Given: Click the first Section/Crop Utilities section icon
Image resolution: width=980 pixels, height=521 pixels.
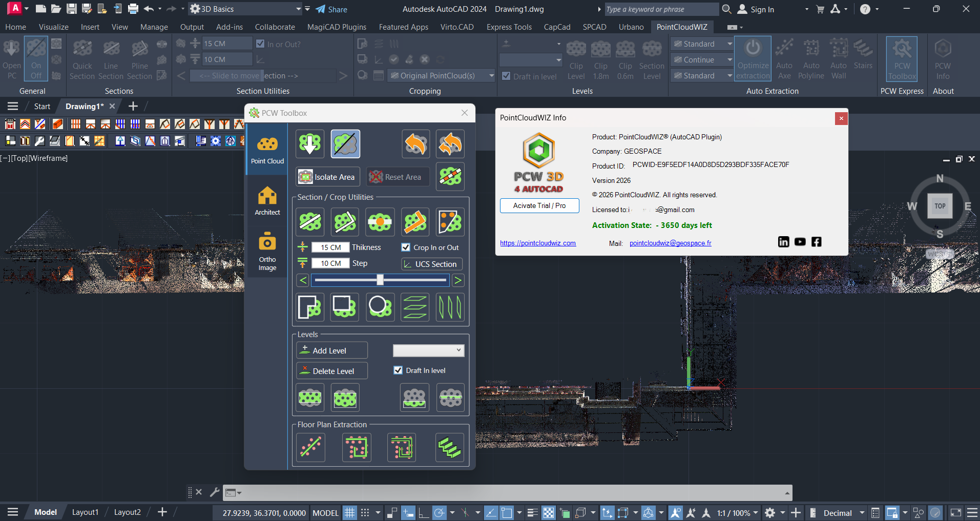Looking at the screenshot, I should click(x=310, y=222).
